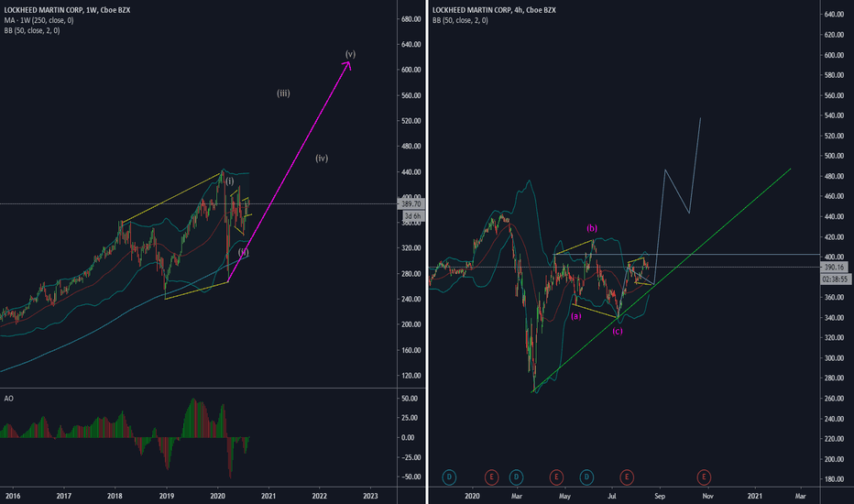Screen dimensions: 854x504
Task: Click 2016 on the weekly time axis
Action: pos(13,496)
